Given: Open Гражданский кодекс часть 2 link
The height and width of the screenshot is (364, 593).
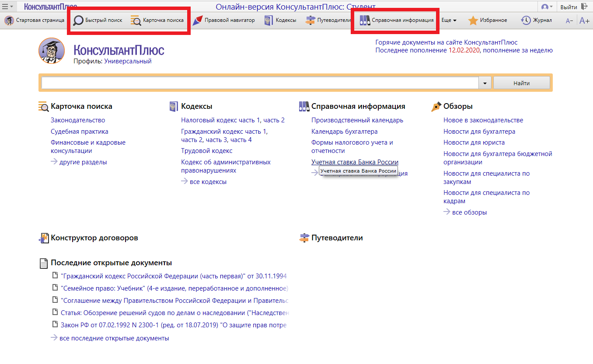Looking at the screenshot, I should coord(192,140).
